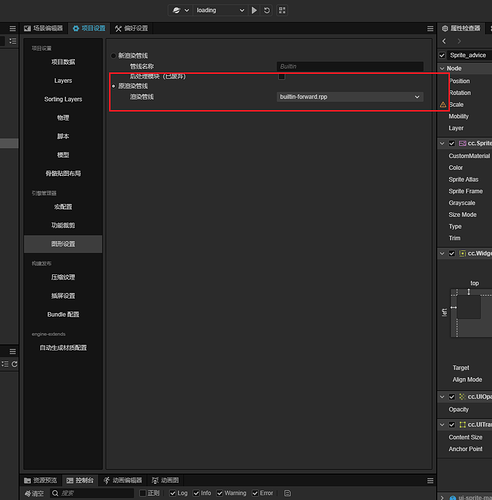
Task: Click the Scale warning triangle icon
Action: (x=443, y=105)
